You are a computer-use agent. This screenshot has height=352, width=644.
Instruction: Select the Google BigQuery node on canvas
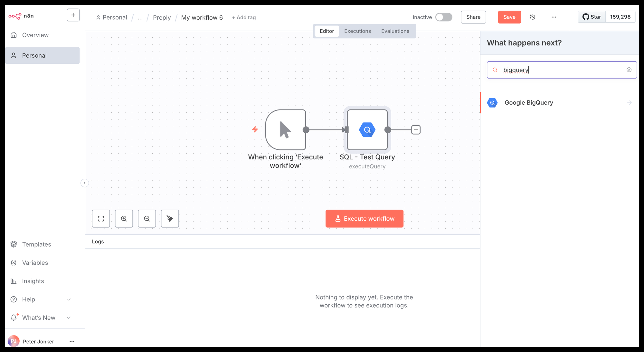[367, 130]
